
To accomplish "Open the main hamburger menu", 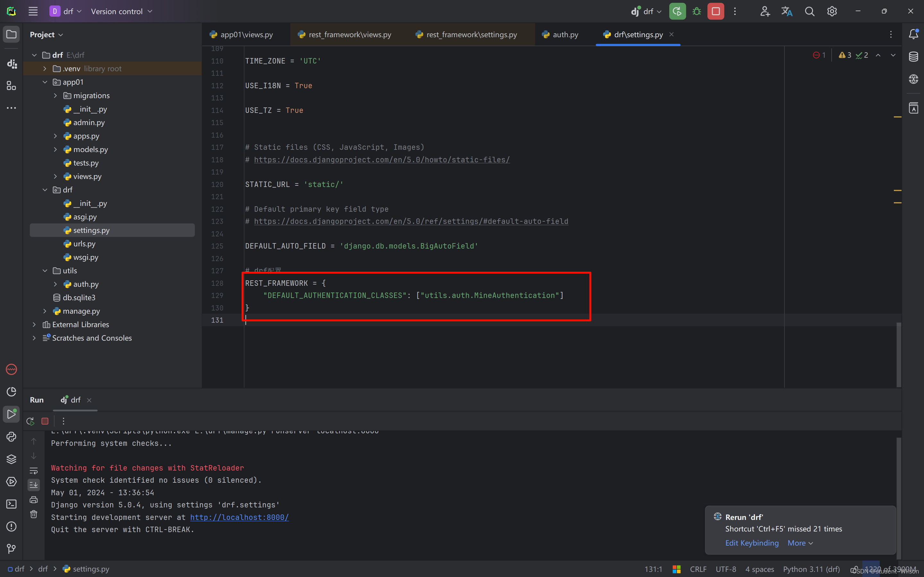I will [x=33, y=12].
